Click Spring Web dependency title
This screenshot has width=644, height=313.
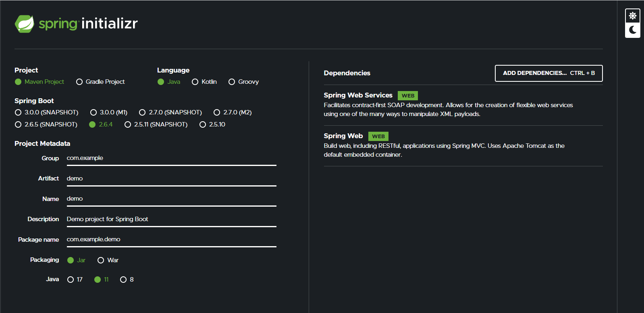click(343, 136)
